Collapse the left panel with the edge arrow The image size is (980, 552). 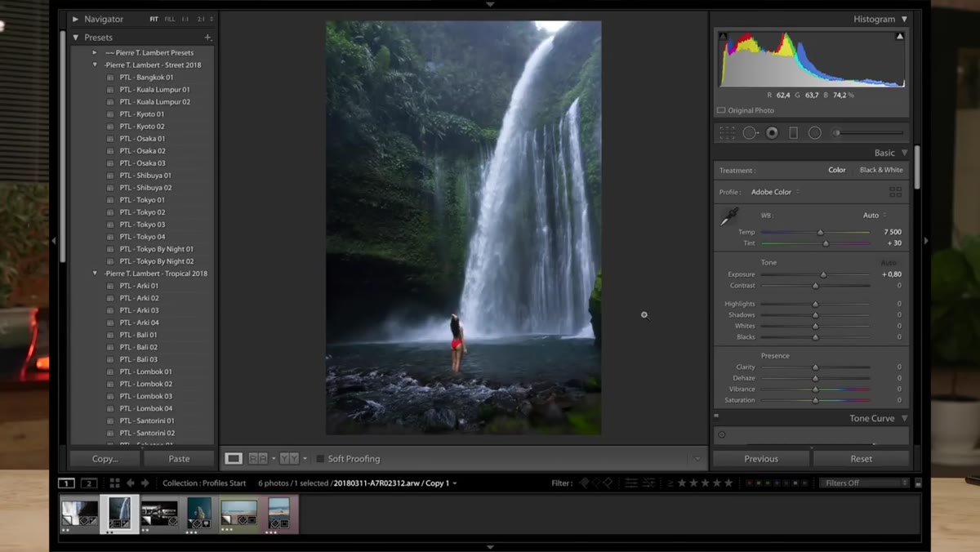(x=54, y=241)
